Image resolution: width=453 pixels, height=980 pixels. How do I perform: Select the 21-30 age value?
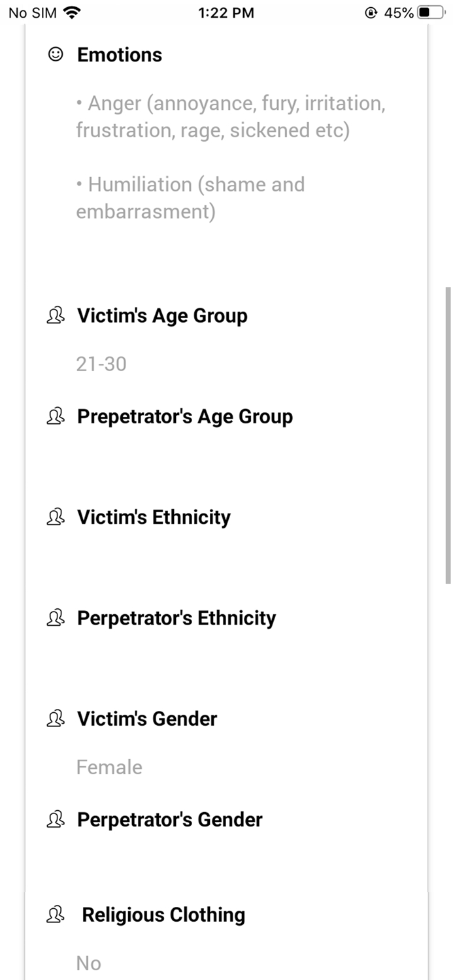coord(101,364)
